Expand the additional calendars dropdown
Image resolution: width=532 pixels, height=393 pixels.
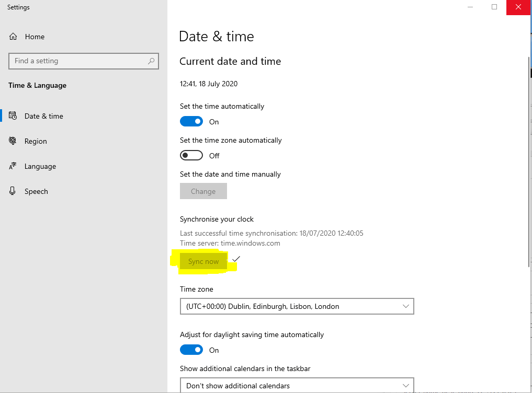[297, 385]
